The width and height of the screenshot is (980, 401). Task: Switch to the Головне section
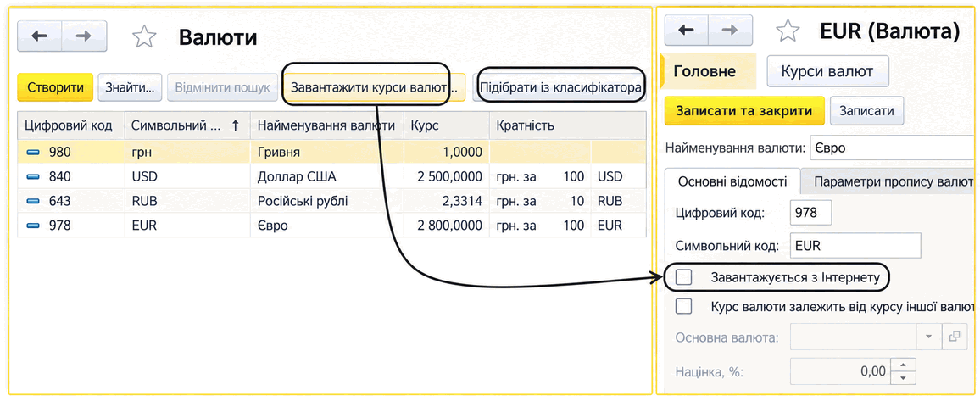click(x=709, y=71)
